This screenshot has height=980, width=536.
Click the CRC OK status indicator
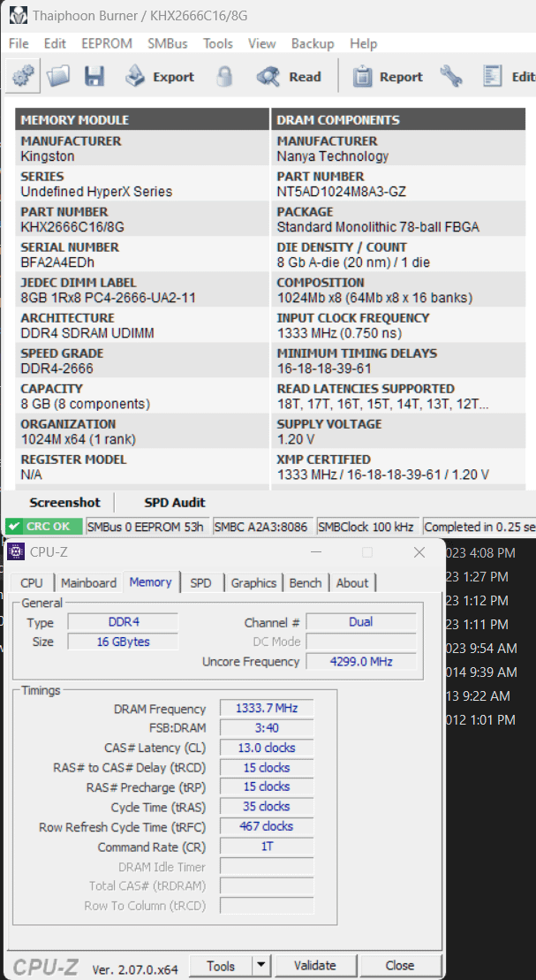pos(44,527)
